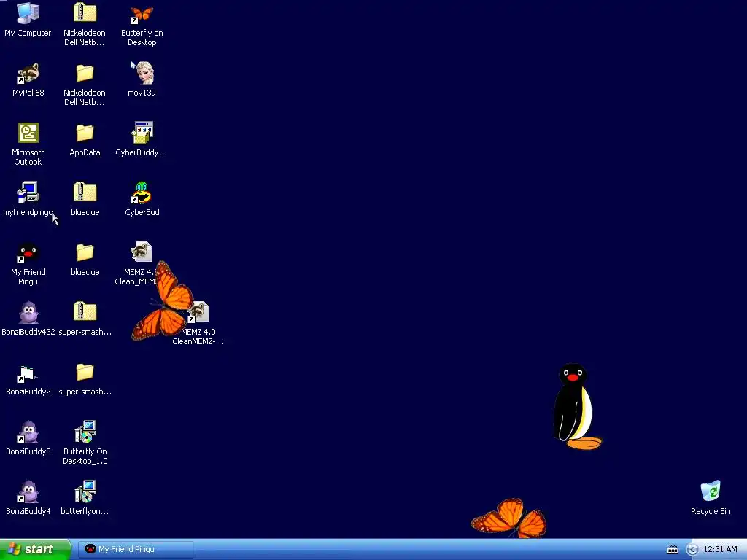
Task: Select the MyPal 68 raccoon icon
Action: (28, 74)
